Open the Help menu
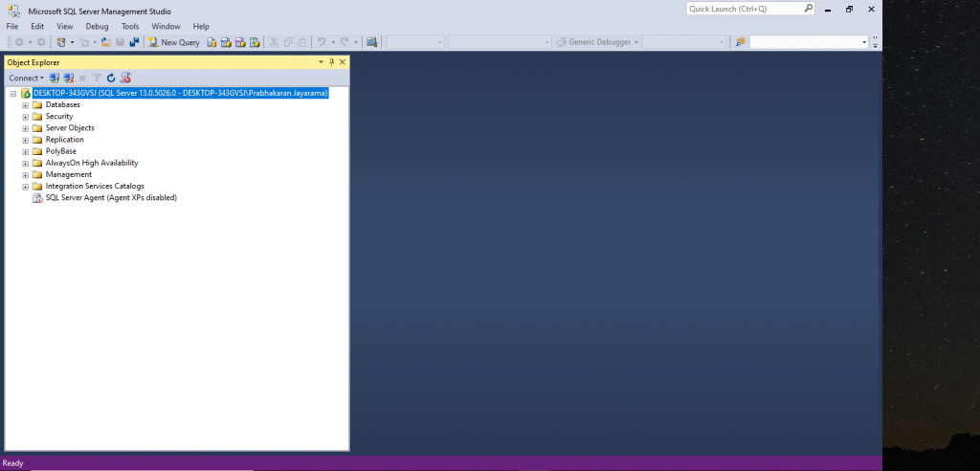The height and width of the screenshot is (471, 980). (201, 26)
